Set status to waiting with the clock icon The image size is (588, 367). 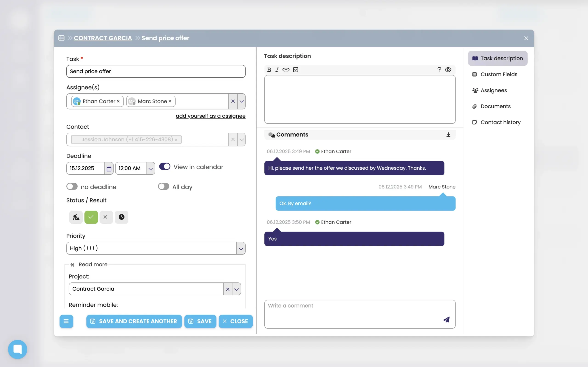click(x=122, y=217)
